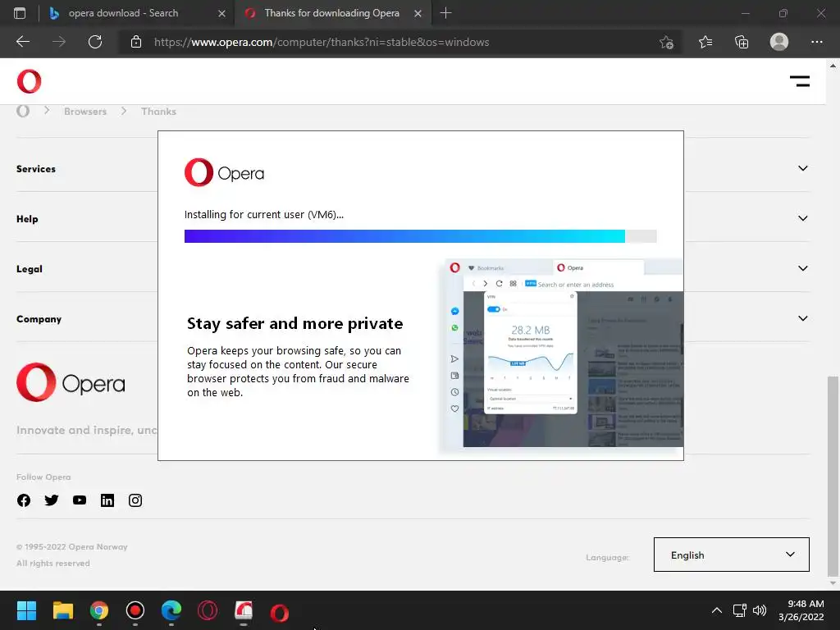Open Opera's Twitter page
This screenshot has height=630, width=840.
coord(52,500)
